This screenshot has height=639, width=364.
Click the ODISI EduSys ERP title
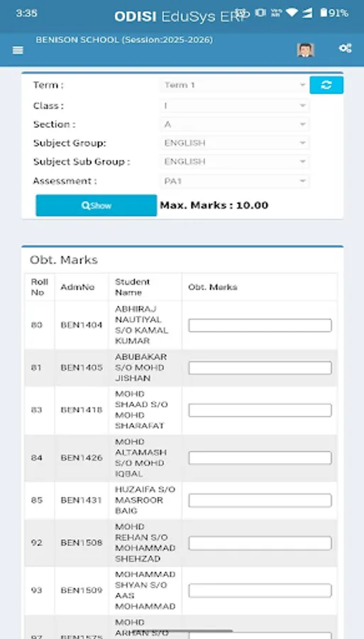(182, 16)
